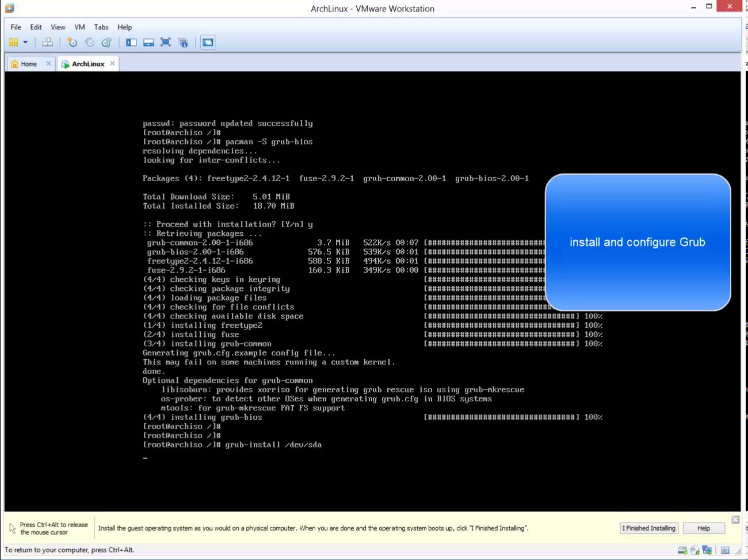Enter Unity mode
The height and width of the screenshot is (560, 748).
click(183, 42)
